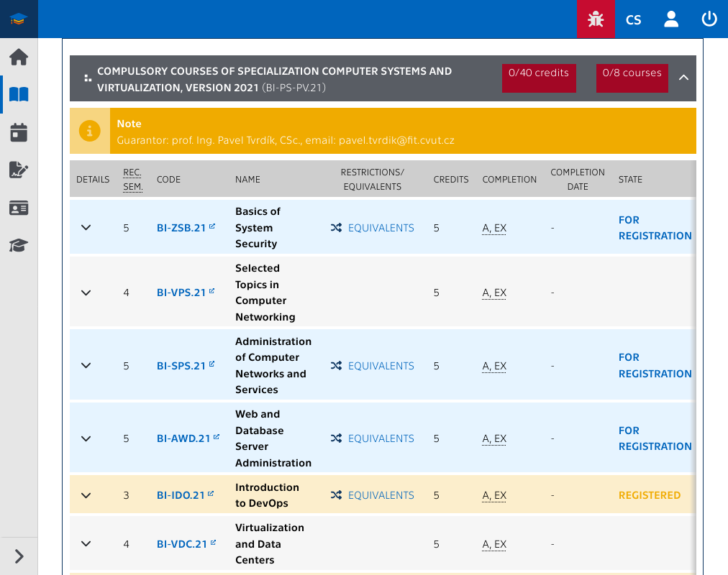Click the Selected Topics in Computer Networking name
Viewport: 728px width, 575px height.
(x=265, y=293)
